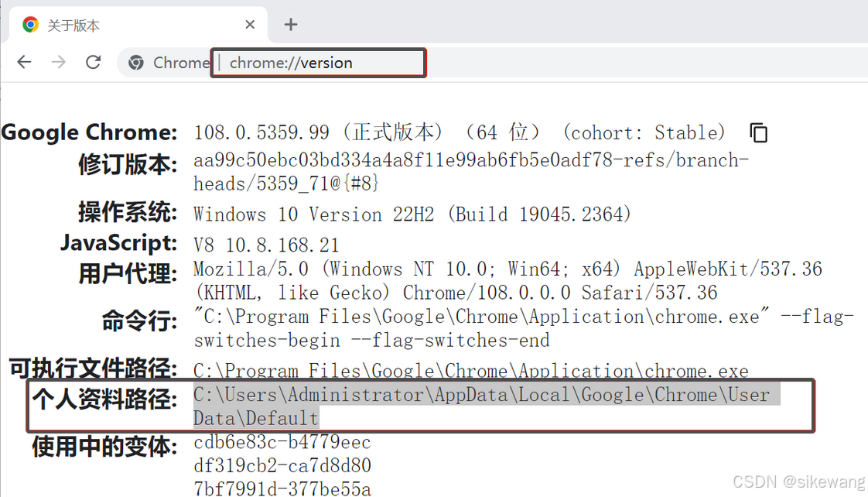
Task: Close the 关于版本 tab
Action: [x=250, y=24]
